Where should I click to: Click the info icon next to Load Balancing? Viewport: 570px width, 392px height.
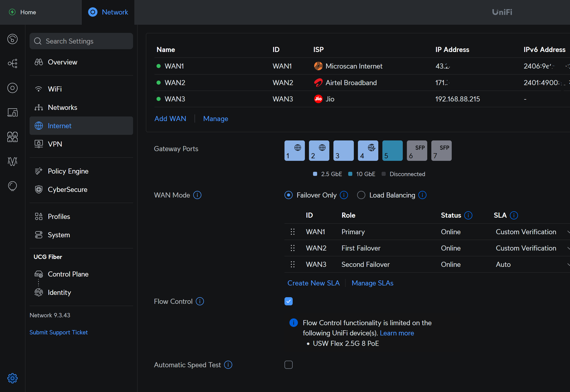coord(422,195)
